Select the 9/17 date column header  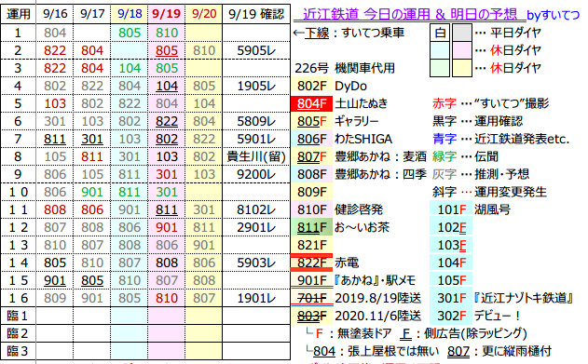[x=92, y=14]
